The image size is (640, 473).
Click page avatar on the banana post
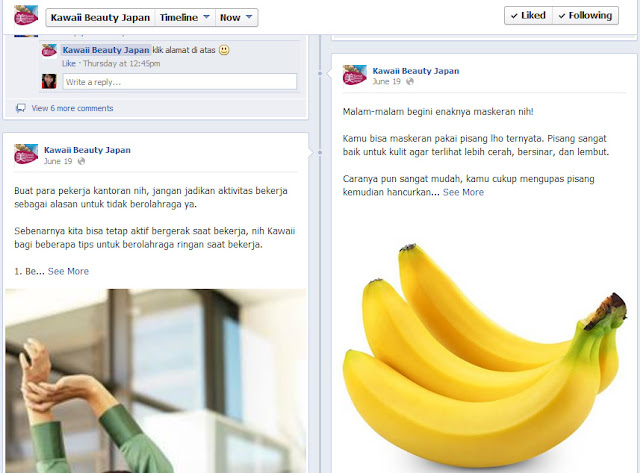[x=355, y=75]
